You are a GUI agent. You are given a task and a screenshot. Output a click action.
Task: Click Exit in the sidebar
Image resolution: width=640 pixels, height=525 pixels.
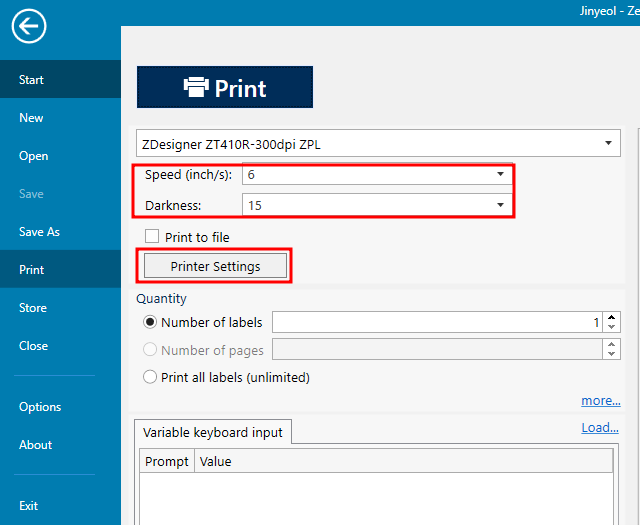[60, 505]
